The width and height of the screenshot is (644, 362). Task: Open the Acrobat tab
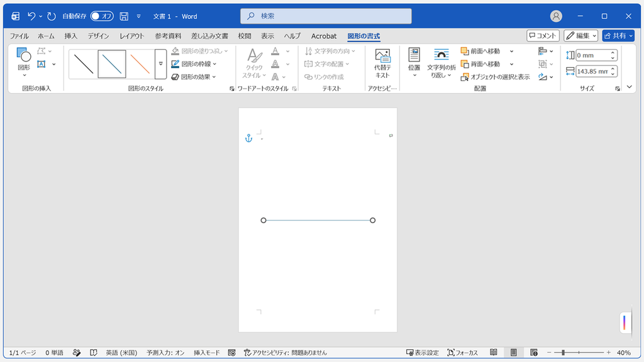[x=324, y=36]
